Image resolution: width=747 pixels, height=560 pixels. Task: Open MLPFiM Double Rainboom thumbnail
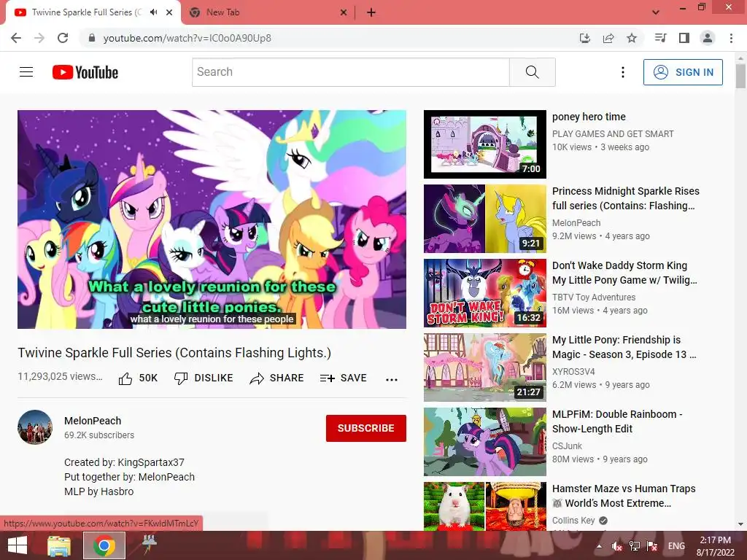[485, 441]
